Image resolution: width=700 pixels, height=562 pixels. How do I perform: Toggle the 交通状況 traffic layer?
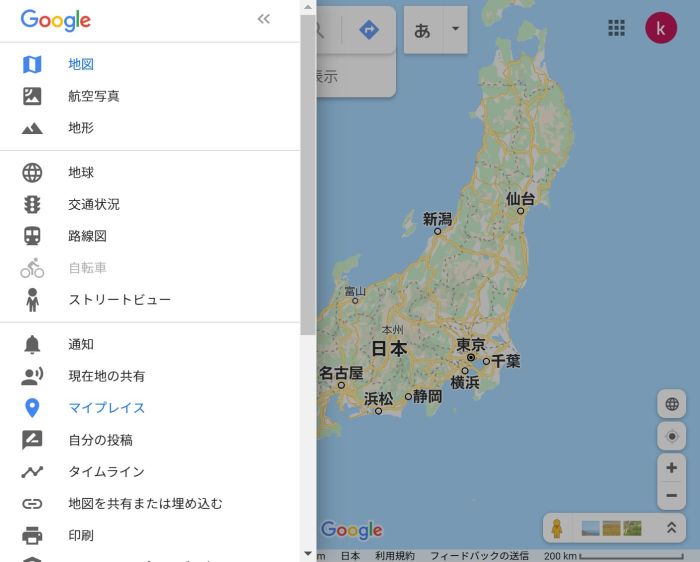coord(94,204)
